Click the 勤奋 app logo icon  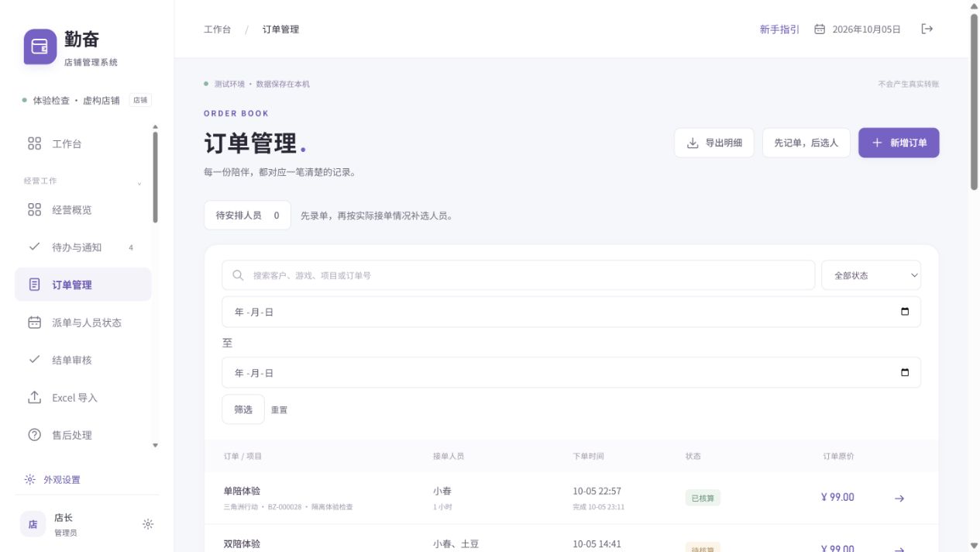click(x=40, y=47)
